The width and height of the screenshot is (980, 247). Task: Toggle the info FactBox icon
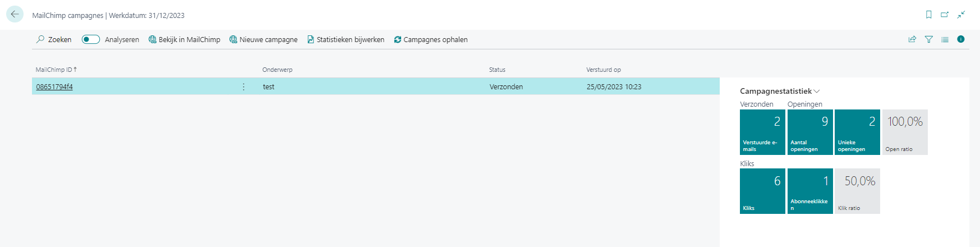coord(961,39)
